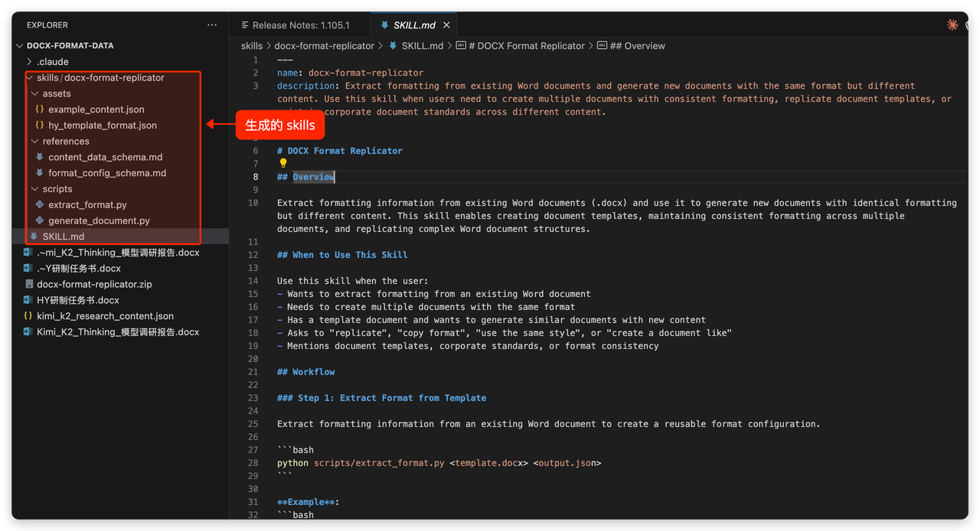Click the lightbulb code action icon

click(x=283, y=164)
